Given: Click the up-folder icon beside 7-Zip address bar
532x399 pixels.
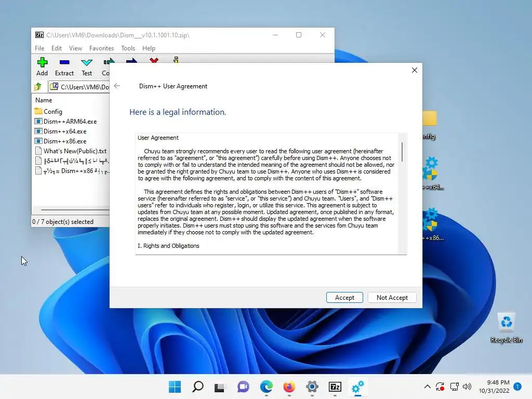Looking at the screenshot, I should (38, 87).
